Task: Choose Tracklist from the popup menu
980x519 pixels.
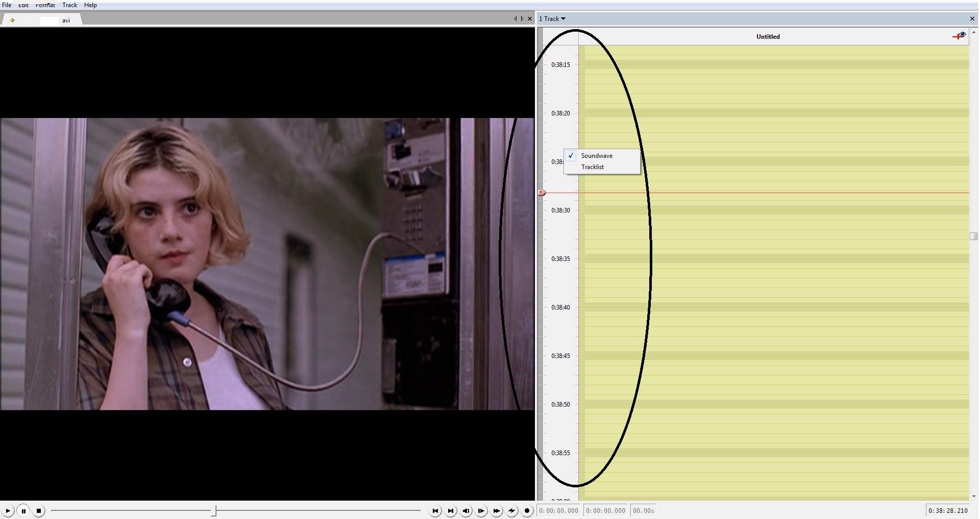Action: tap(602, 167)
